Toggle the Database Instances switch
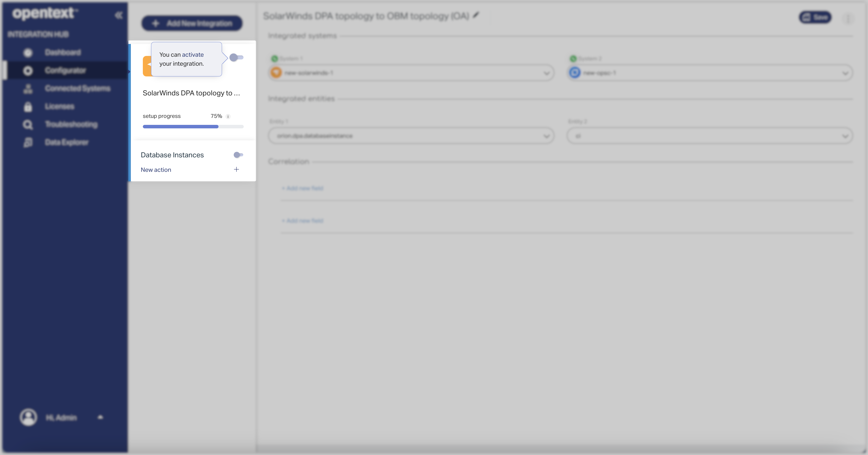Viewport: 868px width, 455px height. (x=238, y=155)
